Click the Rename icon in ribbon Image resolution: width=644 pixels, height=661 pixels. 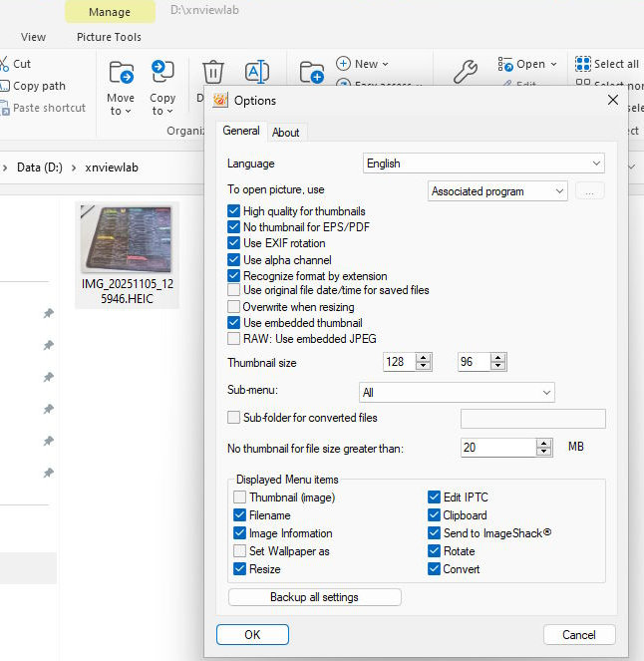tap(257, 72)
